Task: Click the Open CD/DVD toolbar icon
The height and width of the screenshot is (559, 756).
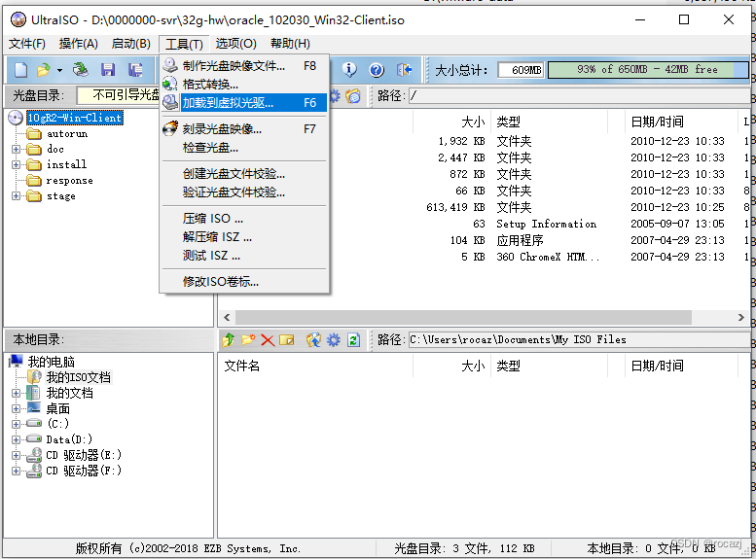Action: pos(81,70)
